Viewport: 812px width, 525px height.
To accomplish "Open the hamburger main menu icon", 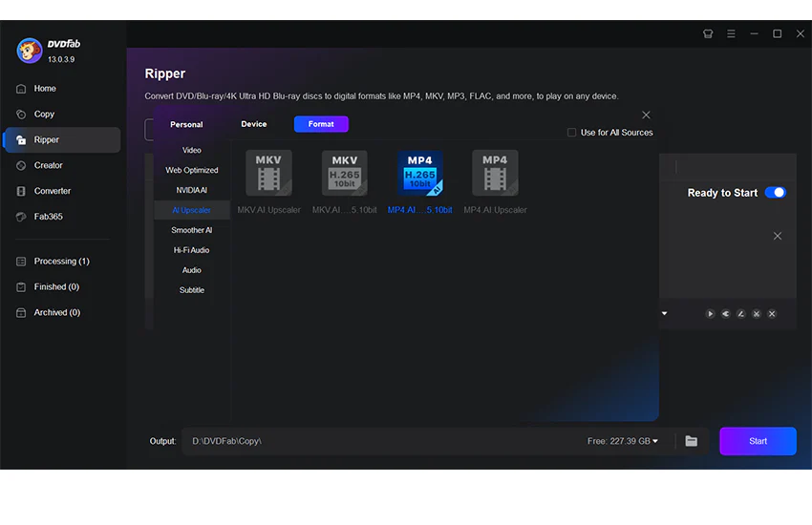I will click(731, 33).
